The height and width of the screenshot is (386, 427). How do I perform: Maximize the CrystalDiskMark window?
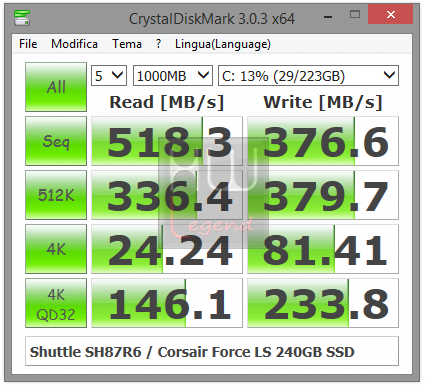coord(355,15)
